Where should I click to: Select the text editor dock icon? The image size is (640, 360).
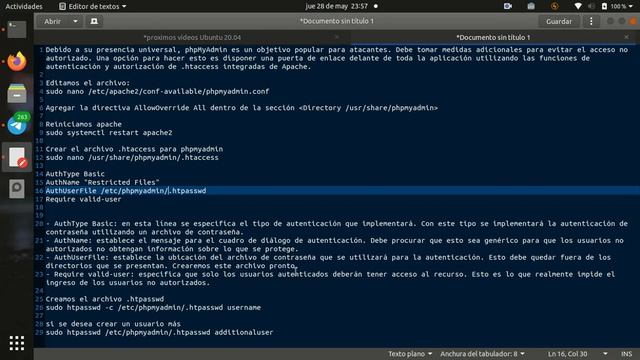click(x=17, y=157)
